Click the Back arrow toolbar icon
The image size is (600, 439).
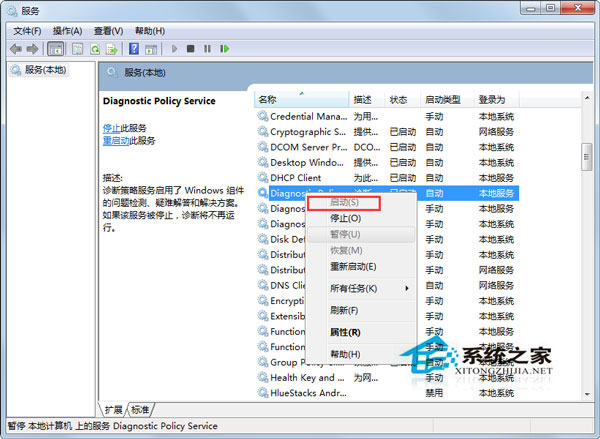[x=16, y=48]
